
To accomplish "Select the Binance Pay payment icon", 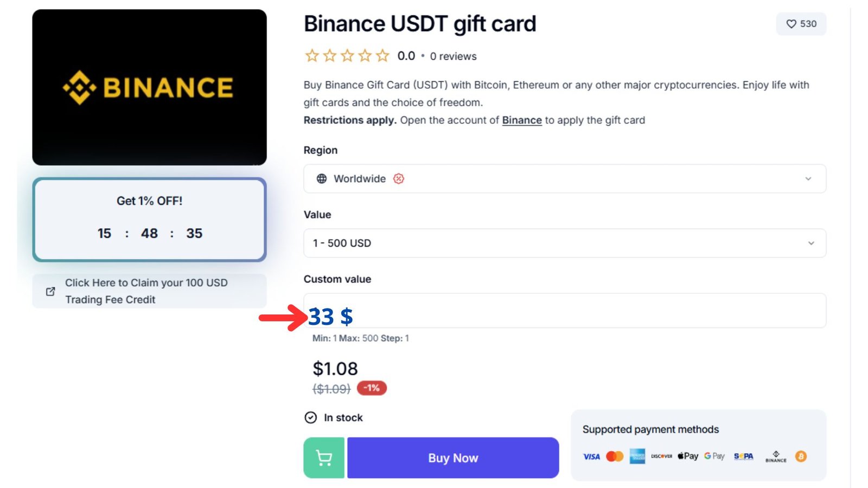I will [775, 456].
